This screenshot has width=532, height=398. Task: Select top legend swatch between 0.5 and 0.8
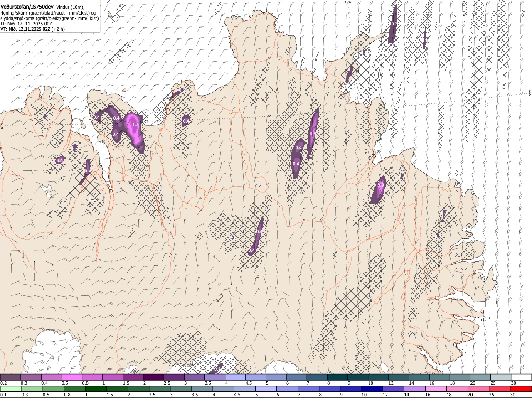point(72,377)
